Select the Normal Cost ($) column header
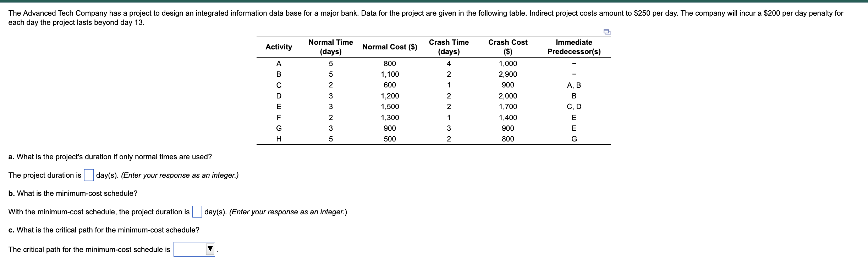This screenshot has height=268, width=868. point(389,47)
